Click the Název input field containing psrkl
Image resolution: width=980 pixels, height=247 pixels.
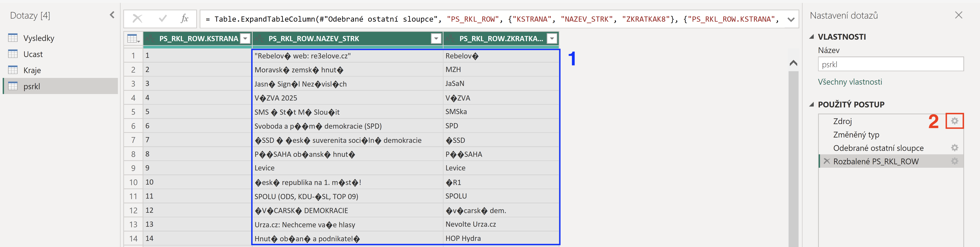[891, 64]
